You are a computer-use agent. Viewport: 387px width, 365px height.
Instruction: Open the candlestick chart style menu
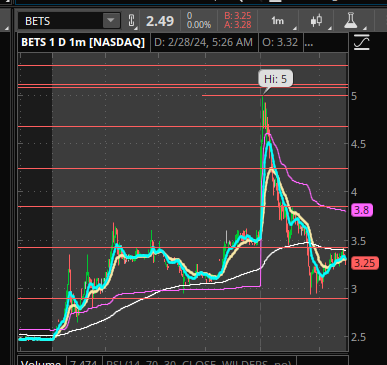click(x=316, y=21)
